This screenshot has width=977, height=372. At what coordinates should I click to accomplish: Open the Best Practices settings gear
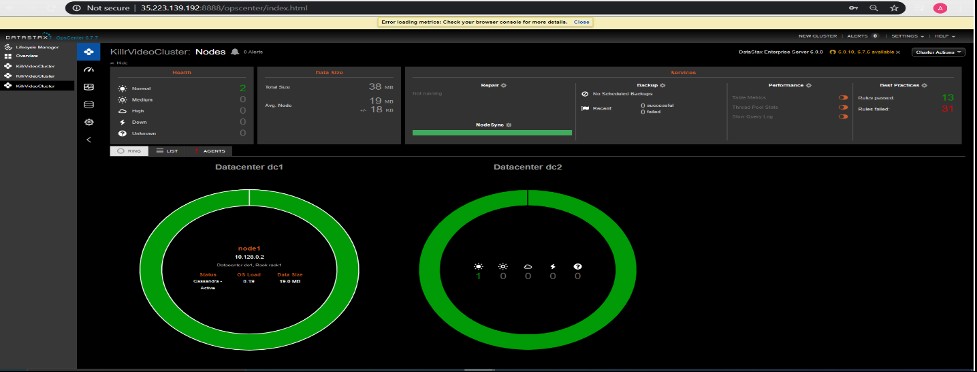tap(924, 85)
